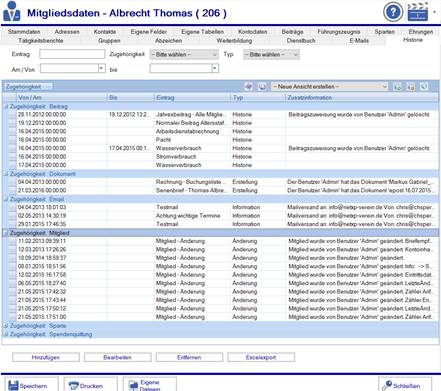Click the Schließen key icon
This screenshot has width=441, height=391.
(x=387, y=385)
